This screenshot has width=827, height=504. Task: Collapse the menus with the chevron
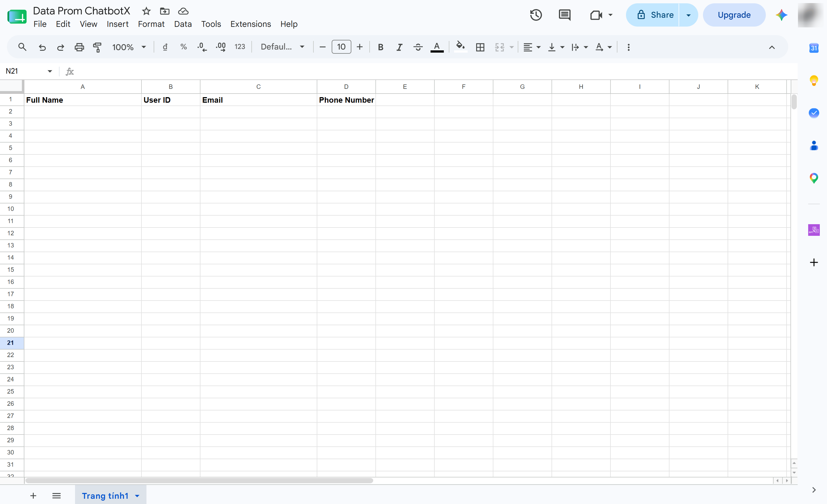click(x=772, y=47)
